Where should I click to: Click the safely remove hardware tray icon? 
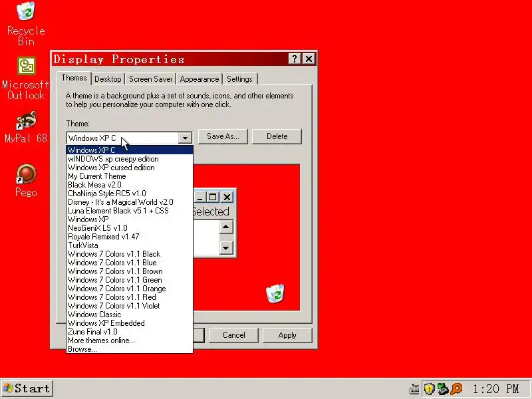(443, 389)
